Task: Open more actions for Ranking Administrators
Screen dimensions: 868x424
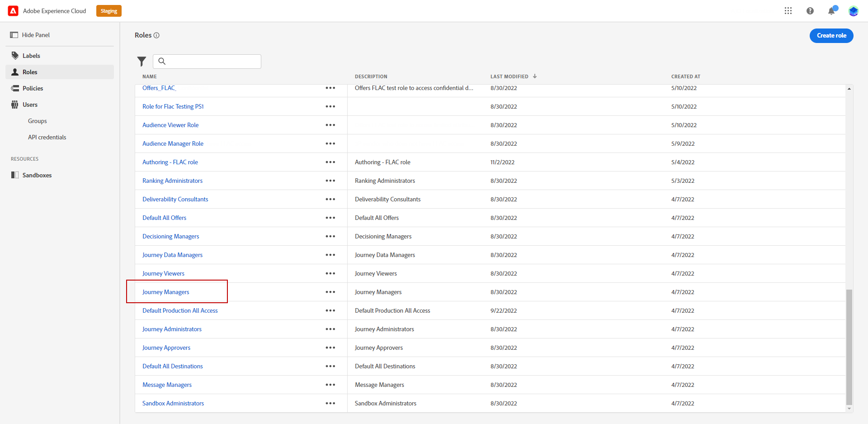Action: (x=330, y=181)
